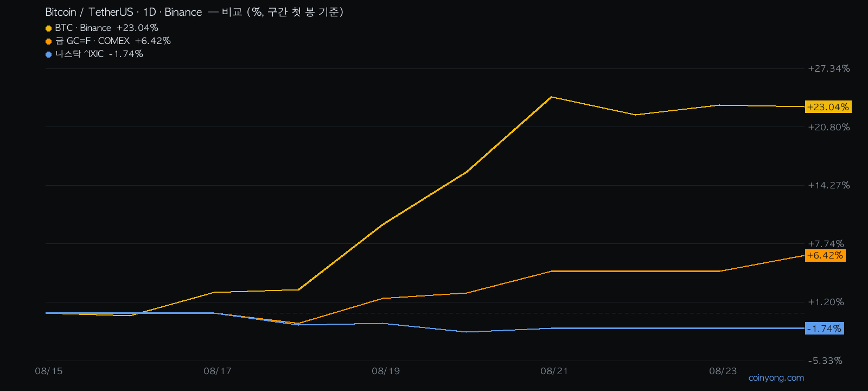The width and height of the screenshot is (868, 391).
Task: Click the +20.80% axis label
Action: coord(829,127)
